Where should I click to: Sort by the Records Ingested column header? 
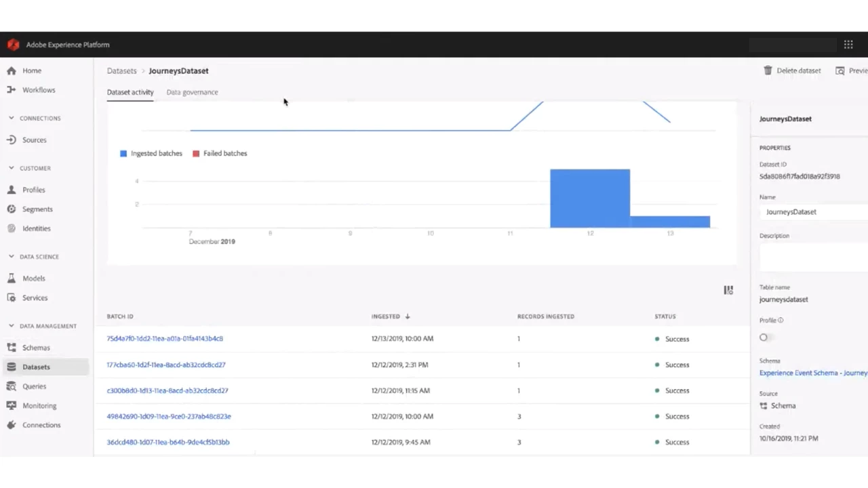(x=546, y=317)
